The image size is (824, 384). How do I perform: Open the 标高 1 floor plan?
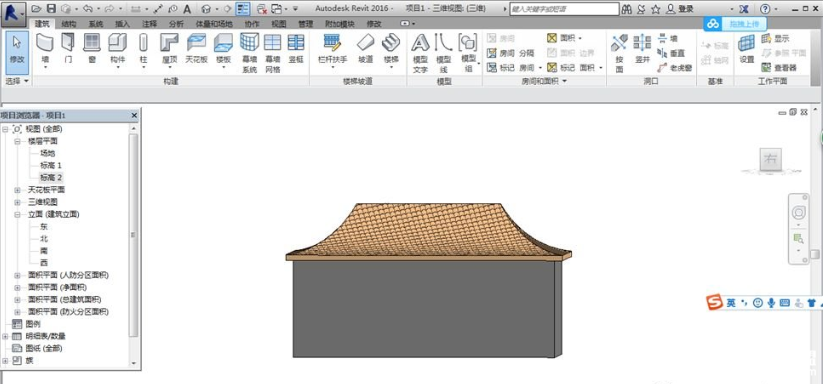[x=52, y=165]
